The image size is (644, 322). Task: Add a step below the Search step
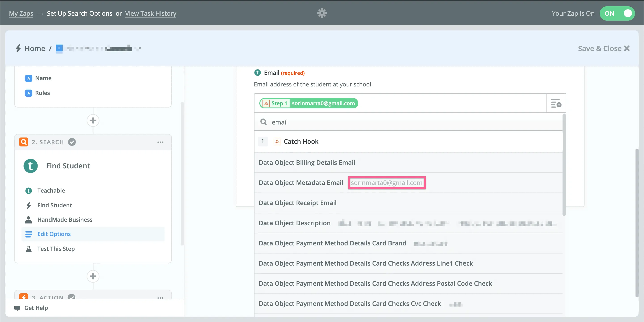click(93, 276)
